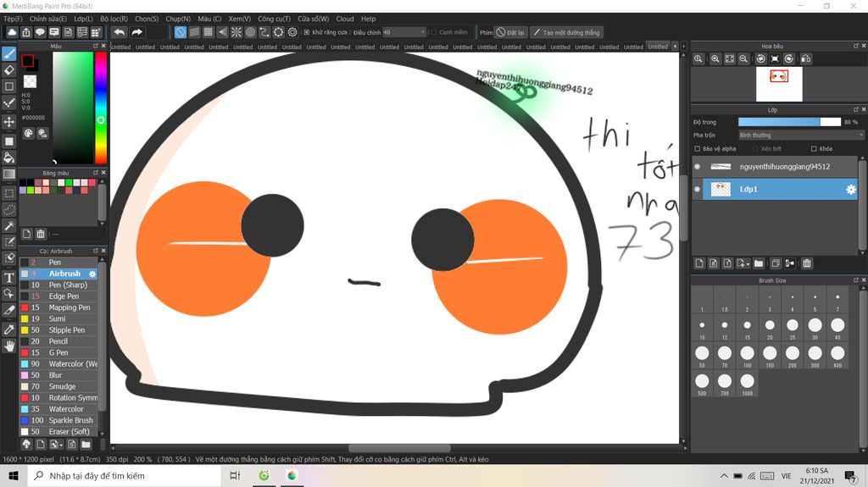This screenshot has height=487, width=868.
Task: Click Tạo một đường thẳng button
Action: (x=566, y=32)
